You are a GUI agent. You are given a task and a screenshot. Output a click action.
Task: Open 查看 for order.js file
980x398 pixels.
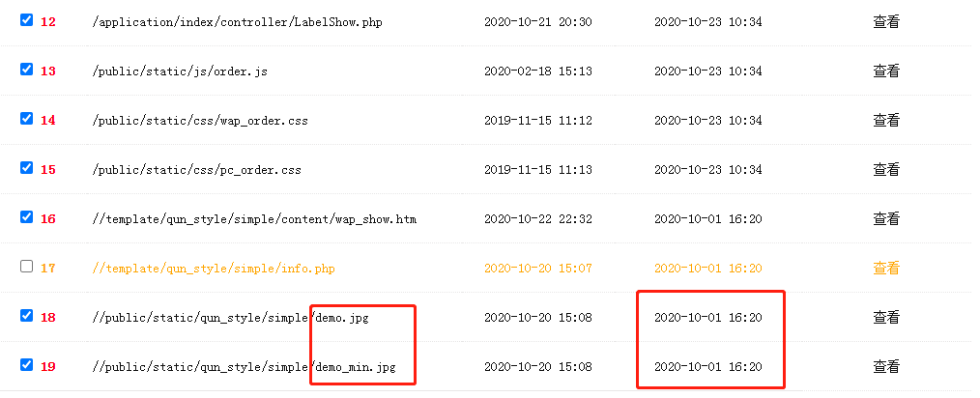885,71
